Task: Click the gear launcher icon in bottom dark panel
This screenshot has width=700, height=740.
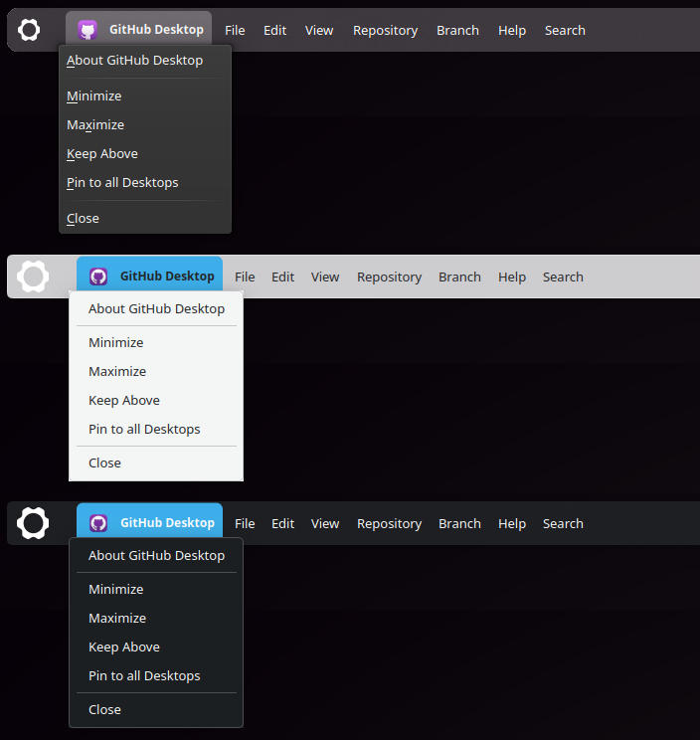Action: [x=33, y=523]
